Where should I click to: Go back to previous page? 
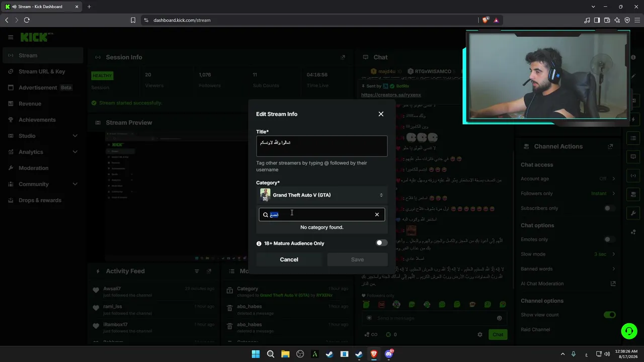tap(7, 20)
